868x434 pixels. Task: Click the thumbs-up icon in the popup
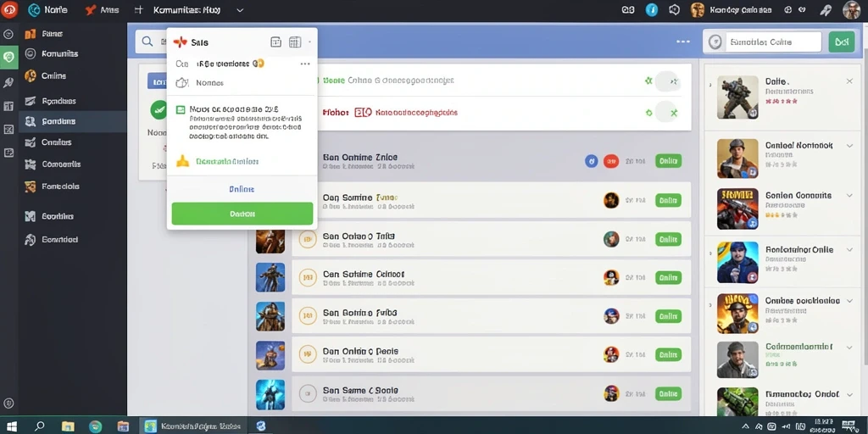pos(183,161)
